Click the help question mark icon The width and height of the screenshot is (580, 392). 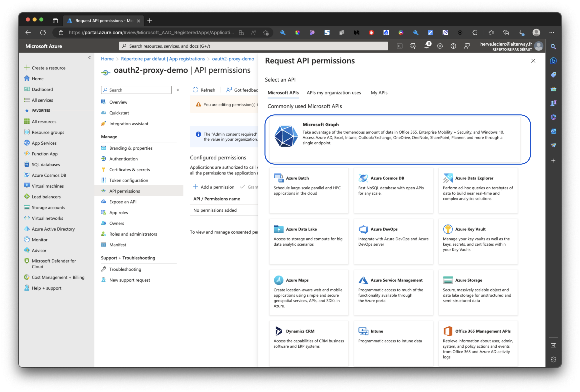pos(453,46)
